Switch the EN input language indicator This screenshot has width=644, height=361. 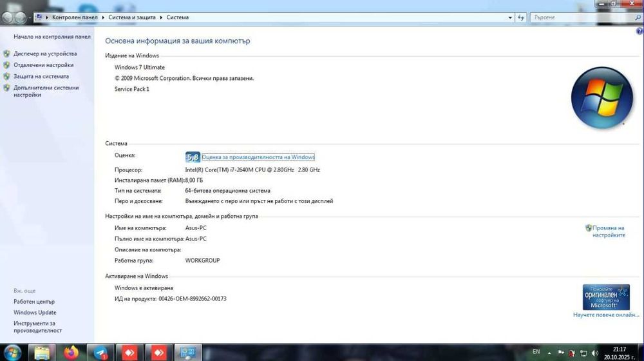coord(536,352)
